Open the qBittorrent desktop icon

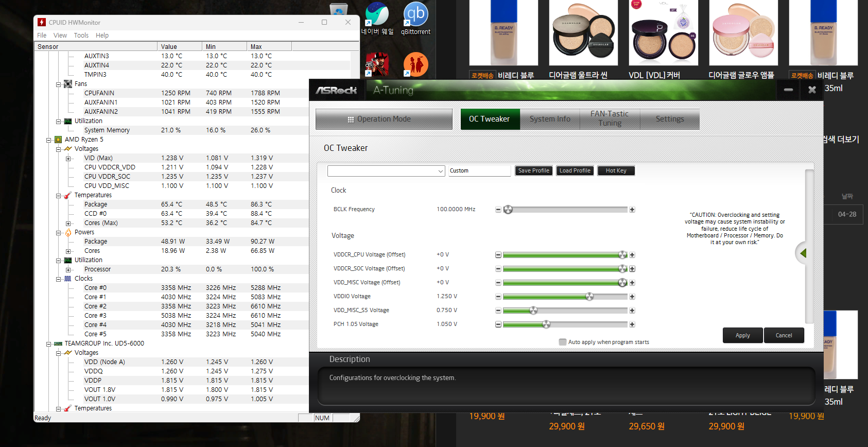point(415,18)
